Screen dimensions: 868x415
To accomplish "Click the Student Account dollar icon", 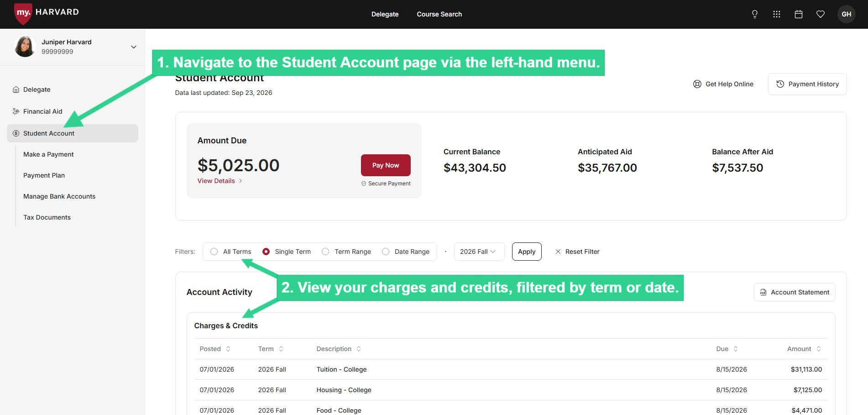I will click(x=16, y=133).
